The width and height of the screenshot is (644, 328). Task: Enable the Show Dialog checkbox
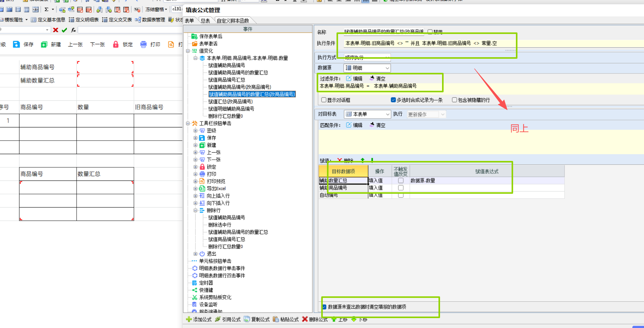tap(324, 100)
